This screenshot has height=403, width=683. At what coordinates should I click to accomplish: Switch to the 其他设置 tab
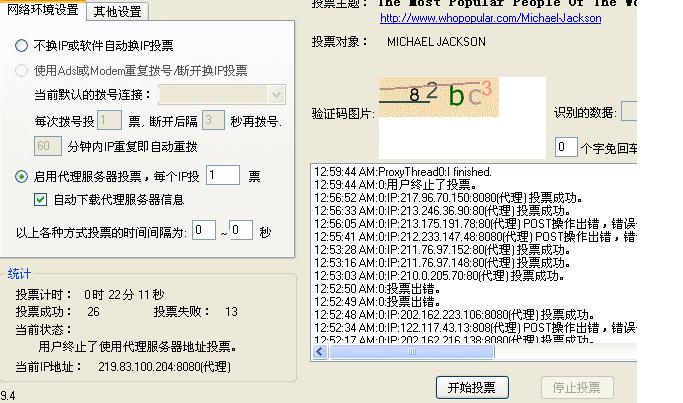(x=118, y=12)
